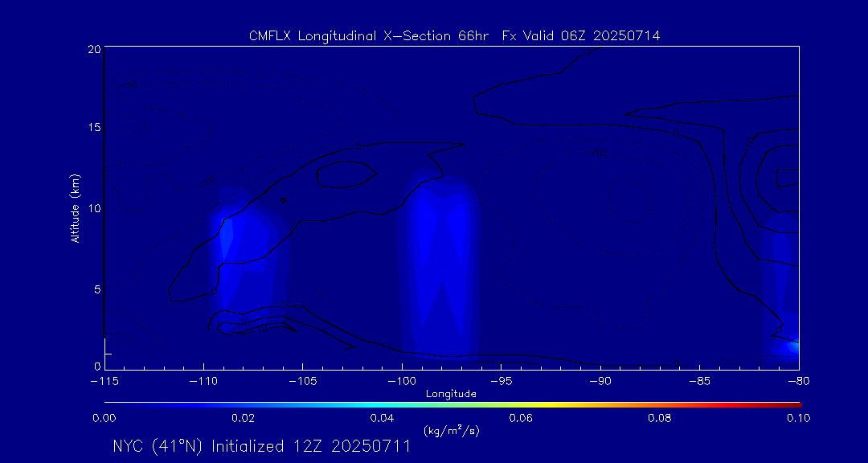Click the altitude tick label '5'
The height and width of the screenshot is (463, 868).
click(x=97, y=289)
